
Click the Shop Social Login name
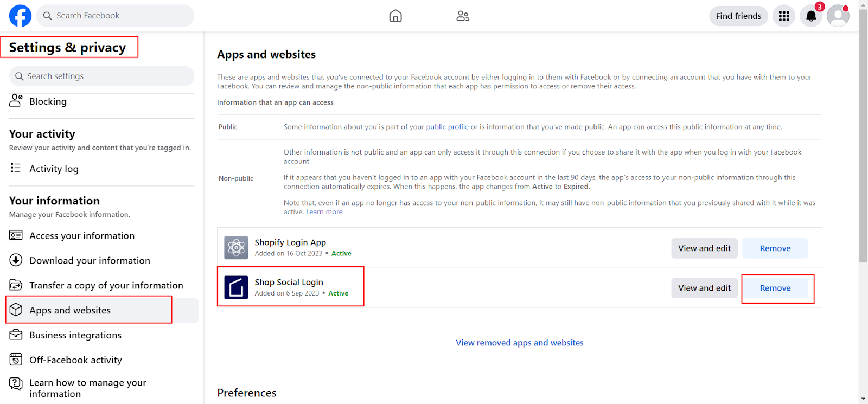point(289,282)
